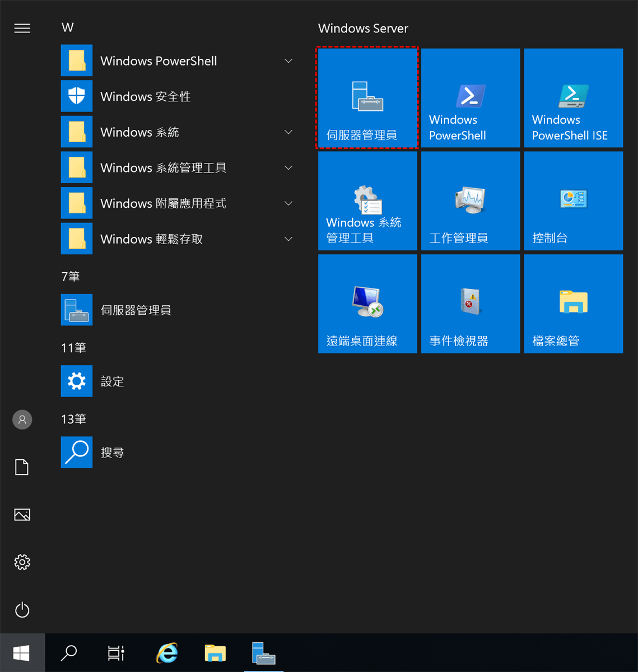638x672 pixels.
Task: Open the 控制台 tile
Action: (x=573, y=201)
